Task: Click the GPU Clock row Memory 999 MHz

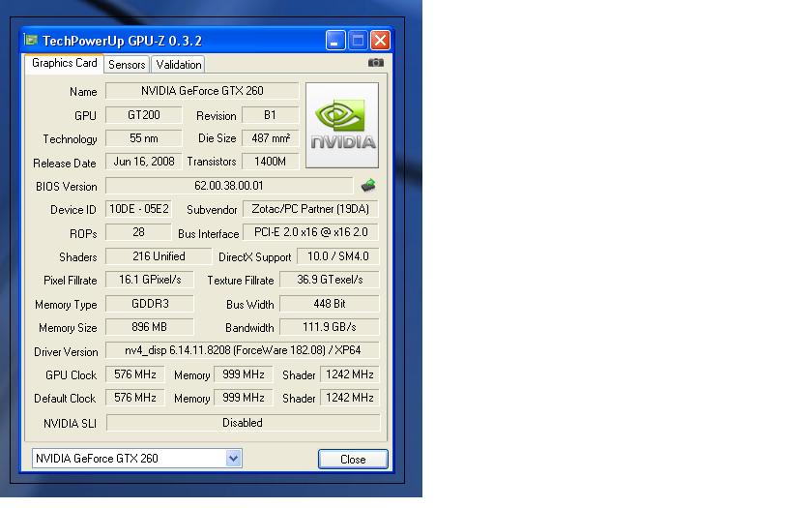Action: click(243, 374)
